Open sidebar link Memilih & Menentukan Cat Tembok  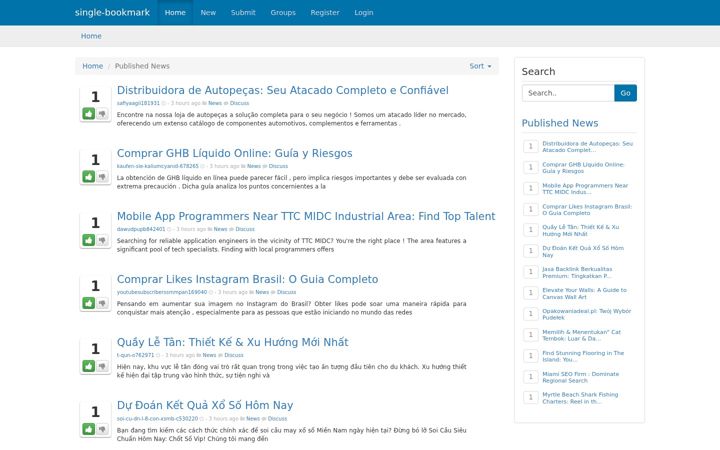point(581,335)
